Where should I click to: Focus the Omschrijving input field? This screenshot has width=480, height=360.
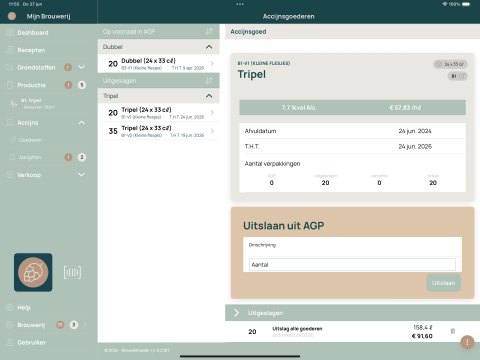(x=352, y=246)
